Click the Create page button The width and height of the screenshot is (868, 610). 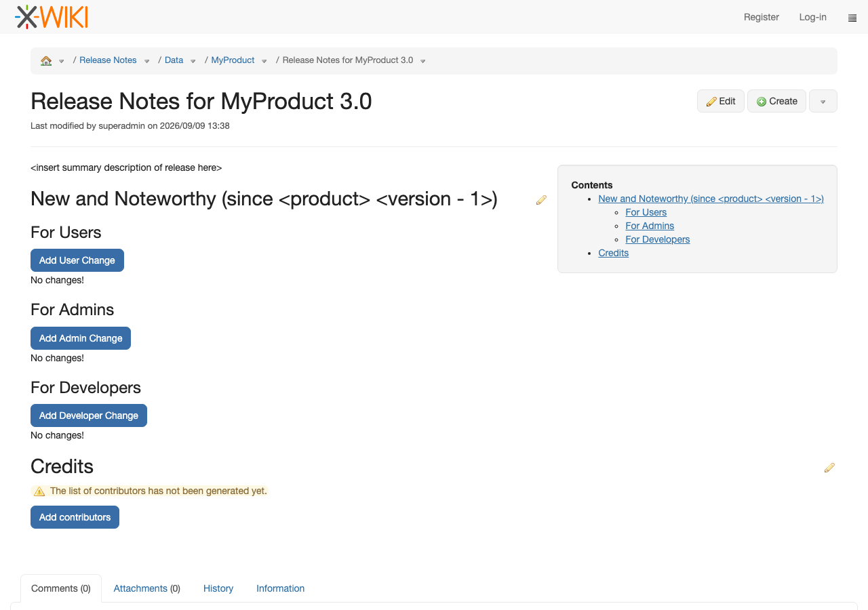coord(776,101)
